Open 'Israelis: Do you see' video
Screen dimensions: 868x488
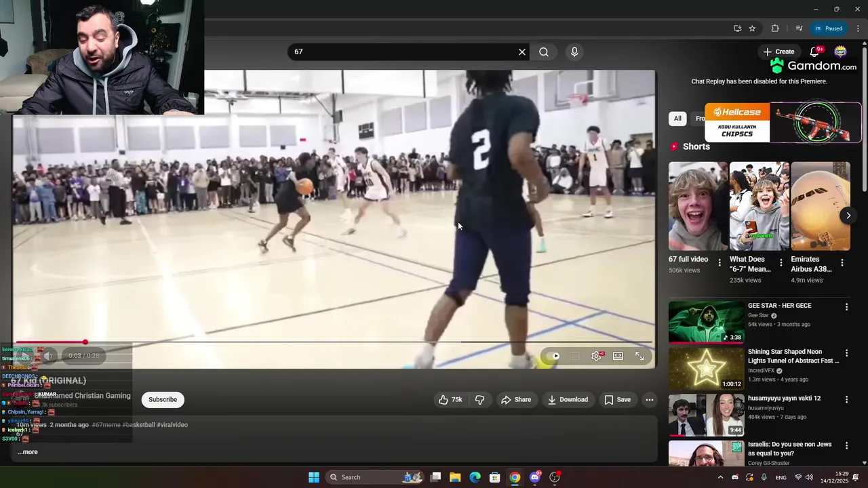(x=707, y=453)
